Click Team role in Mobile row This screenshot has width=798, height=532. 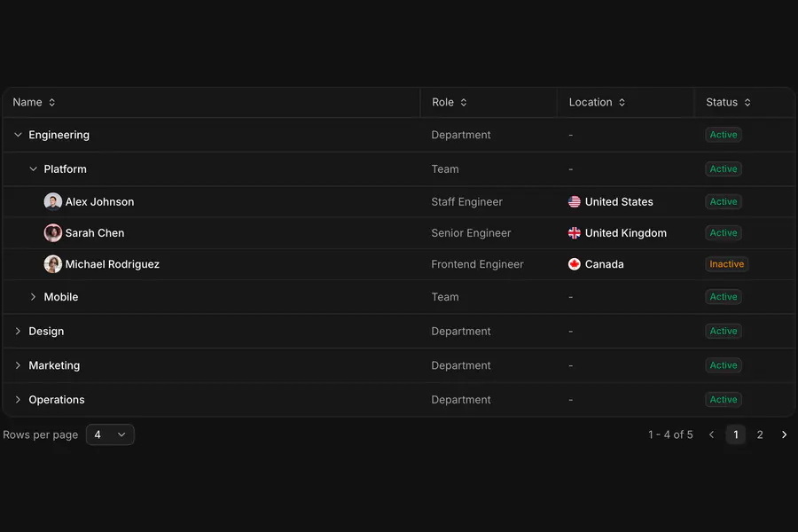click(x=445, y=297)
